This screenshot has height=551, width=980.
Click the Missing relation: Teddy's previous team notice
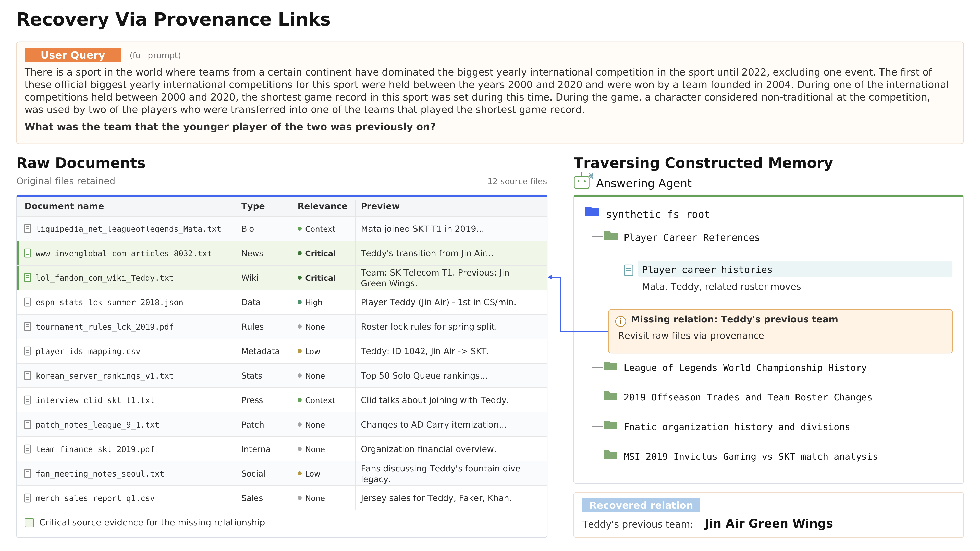click(780, 331)
